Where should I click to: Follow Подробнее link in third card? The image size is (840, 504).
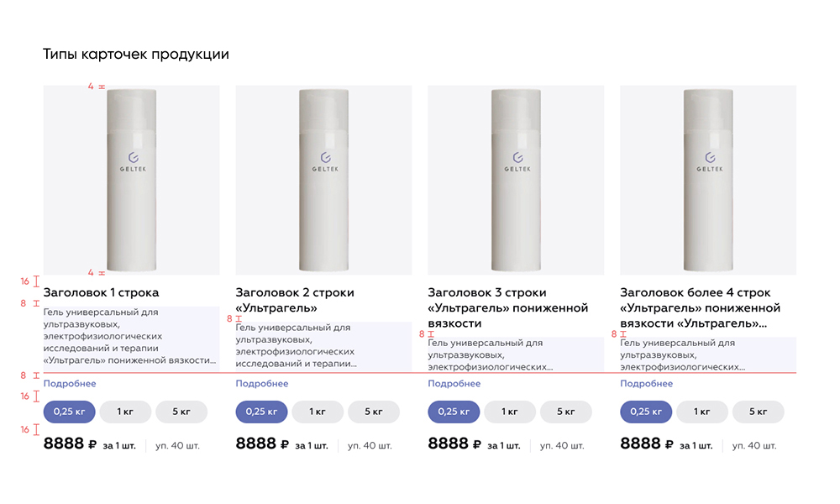coord(454,384)
